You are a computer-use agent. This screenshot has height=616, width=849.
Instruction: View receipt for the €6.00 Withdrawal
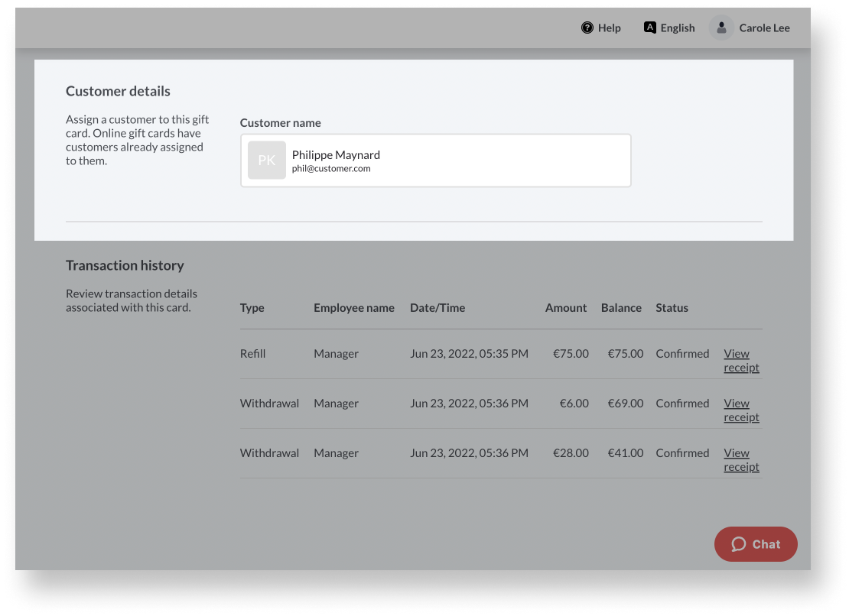point(741,410)
